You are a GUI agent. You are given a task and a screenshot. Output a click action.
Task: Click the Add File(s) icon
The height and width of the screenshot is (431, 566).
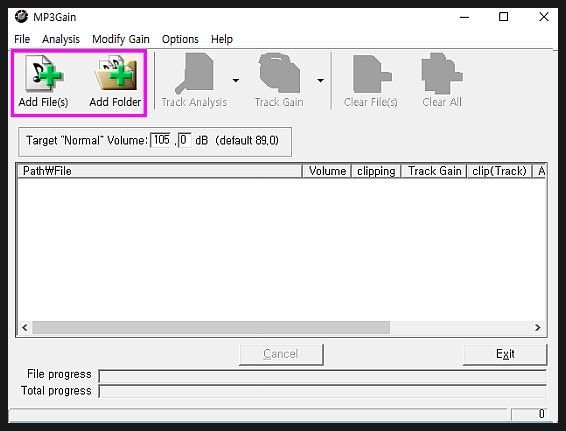tap(45, 74)
